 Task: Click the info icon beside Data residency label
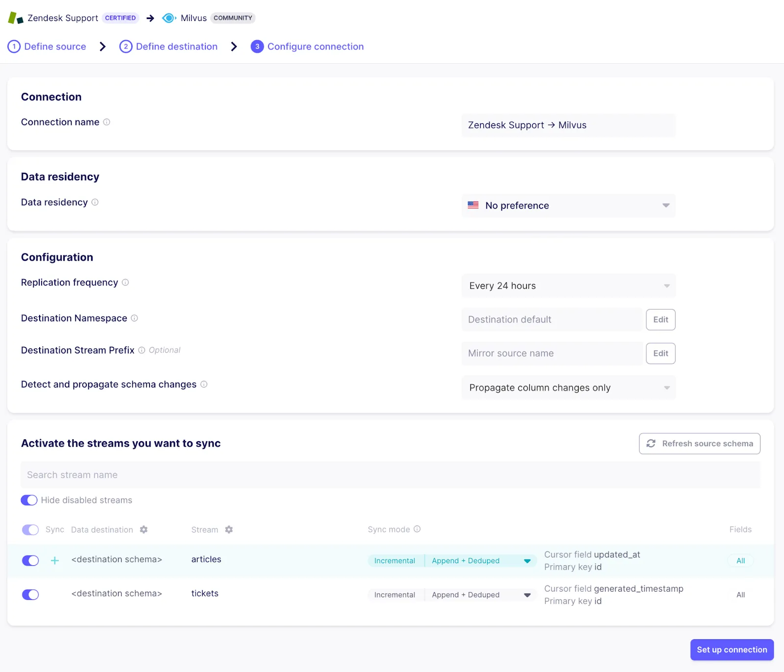(95, 202)
